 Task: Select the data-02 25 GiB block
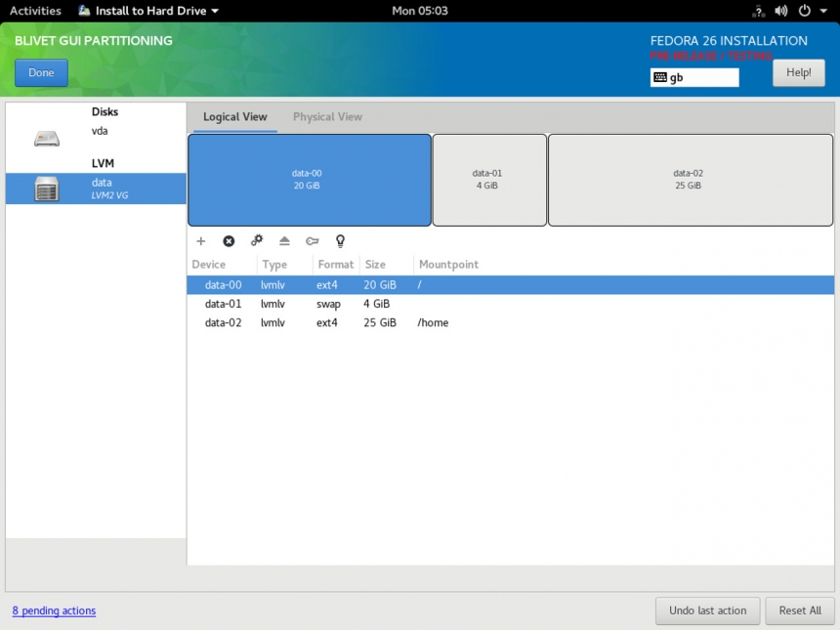tap(690, 179)
